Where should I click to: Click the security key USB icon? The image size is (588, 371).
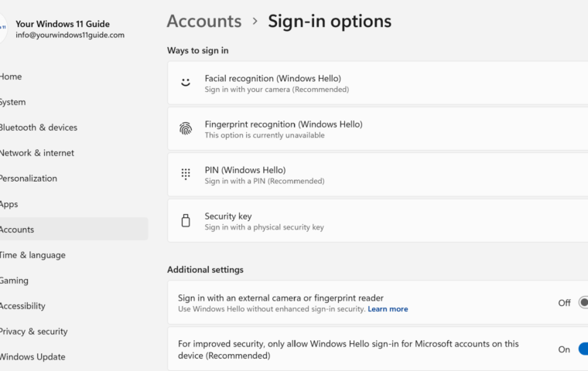pos(186,220)
